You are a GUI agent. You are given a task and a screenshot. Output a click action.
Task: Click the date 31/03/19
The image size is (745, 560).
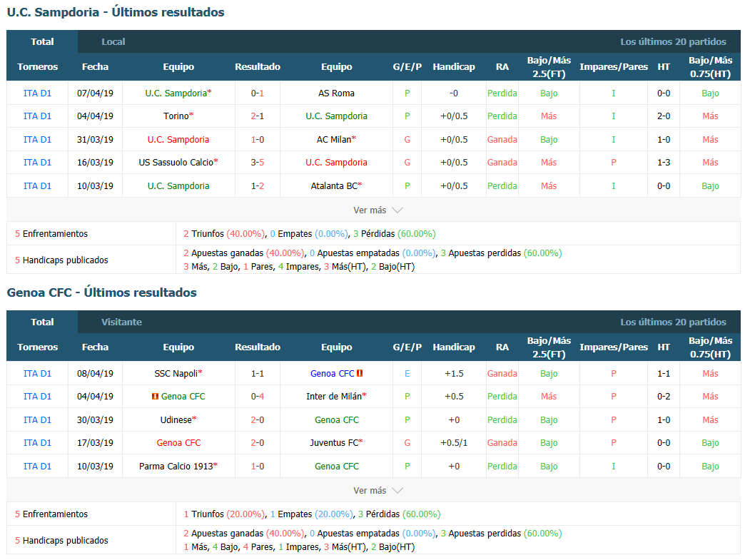coord(95,140)
